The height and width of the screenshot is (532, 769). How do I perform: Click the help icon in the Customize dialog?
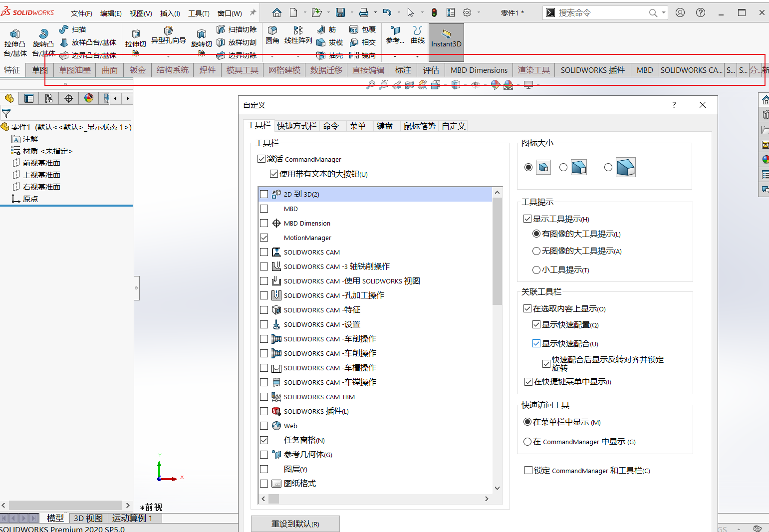[674, 105]
